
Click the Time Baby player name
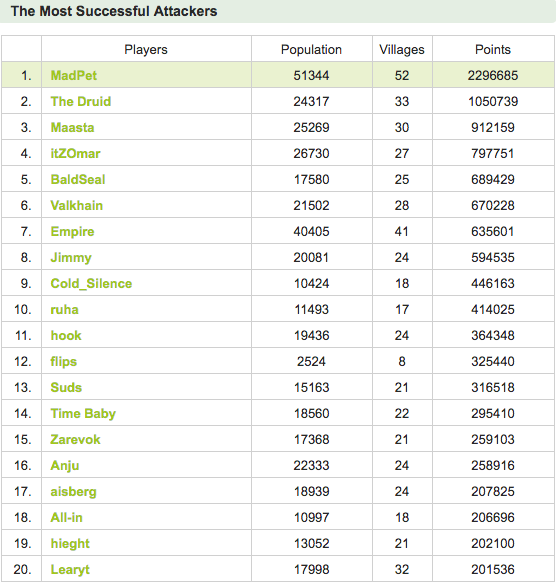point(83,414)
